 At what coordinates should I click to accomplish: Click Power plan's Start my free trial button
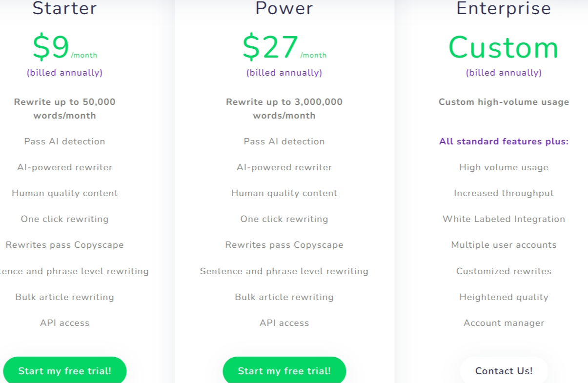pos(284,371)
